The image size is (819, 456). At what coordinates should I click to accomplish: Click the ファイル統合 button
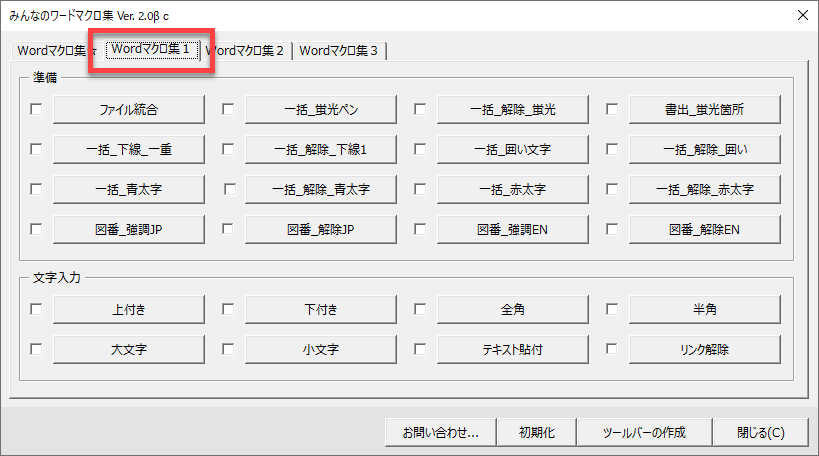tap(129, 109)
